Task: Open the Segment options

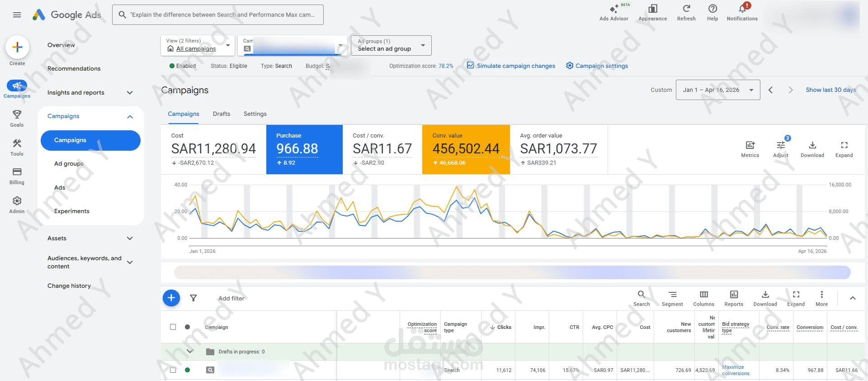Action: (x=672, y=298)
